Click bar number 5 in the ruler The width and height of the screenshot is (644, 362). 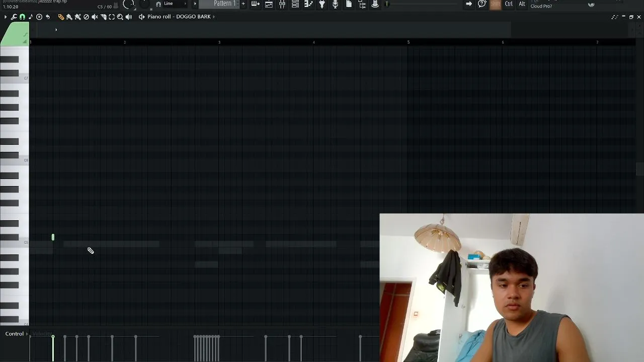point(409,42)
